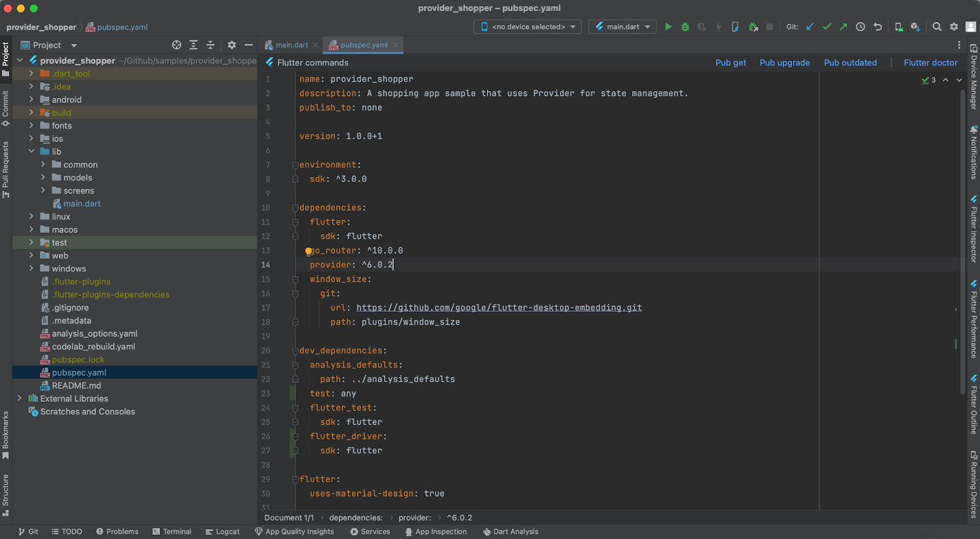The height and width of the screenshot is (539, 980).
Task: Open the Bookmarks side tab
Action: 6,435
